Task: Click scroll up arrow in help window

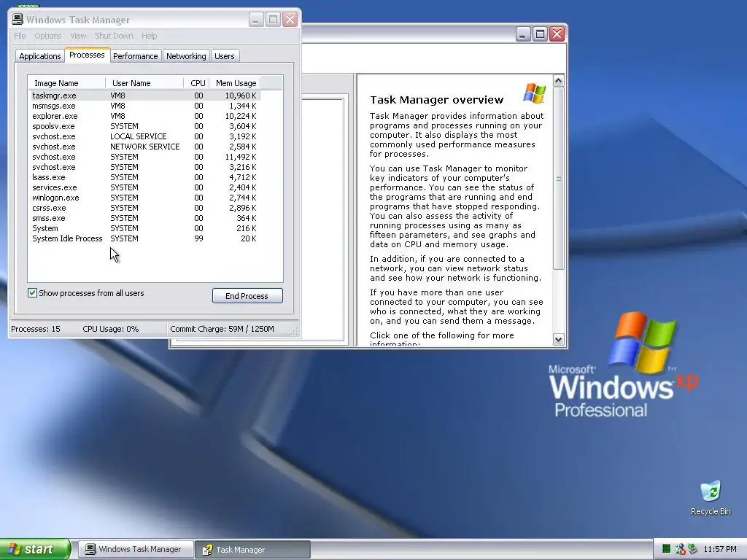Action: (x=558, y=80)
